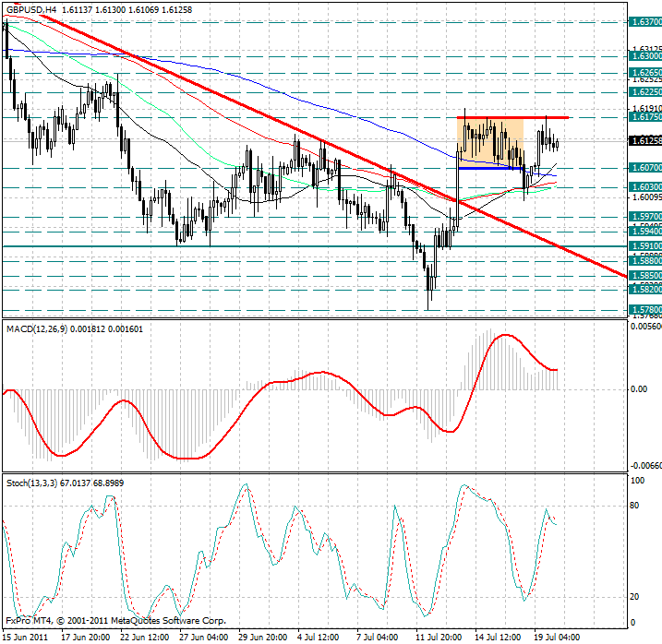Viewport: 662px width, 644px height.
Task: Click the 1.5780 price level label
Action: [645, 310]
